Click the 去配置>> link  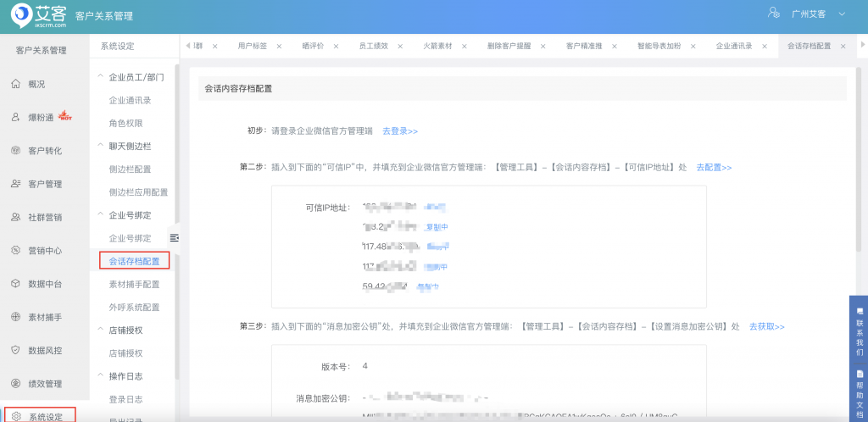[x=714, y=167]
